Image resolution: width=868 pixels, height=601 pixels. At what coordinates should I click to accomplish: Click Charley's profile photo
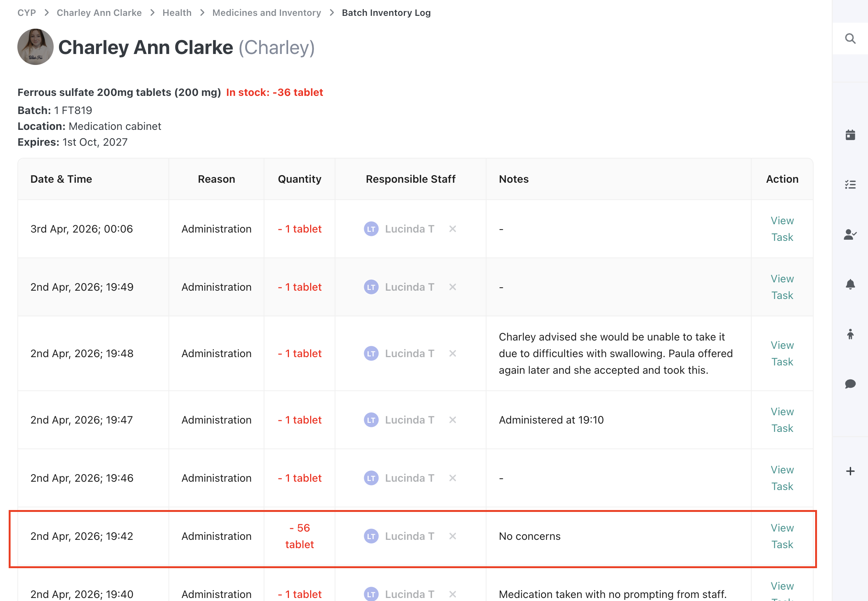[36, 47]
